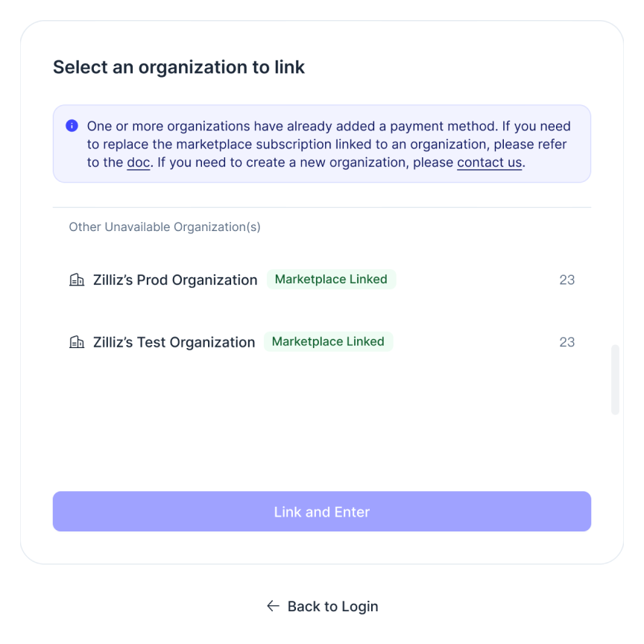644x644 pixels.
Task: Click the building icon beside Zilliz's Test Organization
Action: (x=77, y=341)
